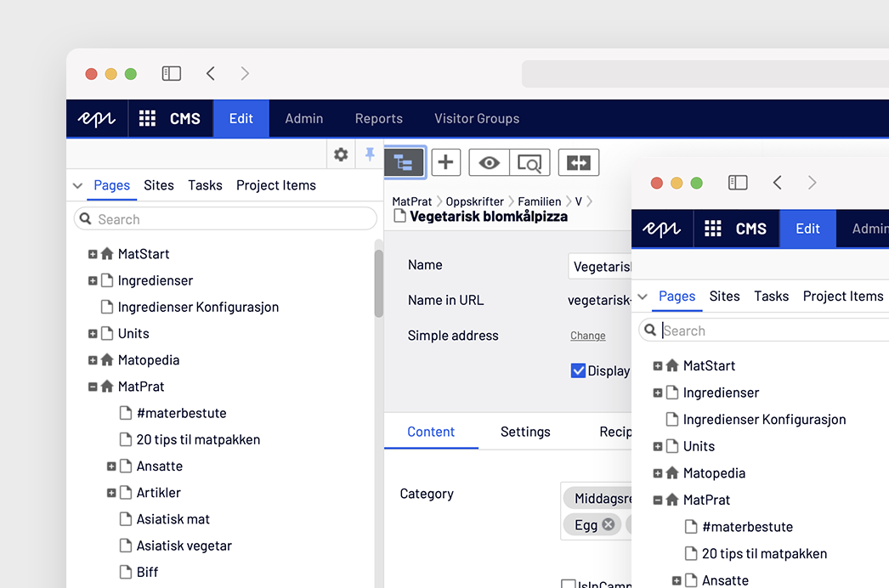
Task: Click Oppskrifter breadcrumb link
Action: [474, 201]
